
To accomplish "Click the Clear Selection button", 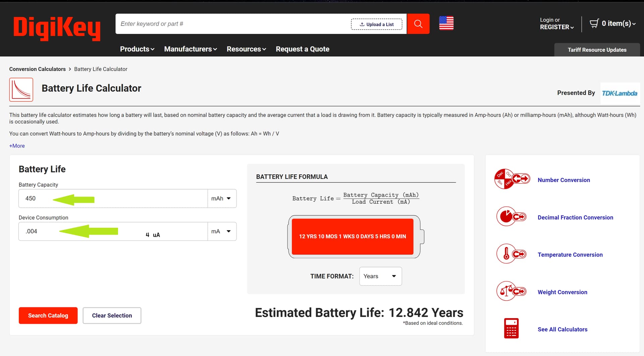I will (112, 315).
